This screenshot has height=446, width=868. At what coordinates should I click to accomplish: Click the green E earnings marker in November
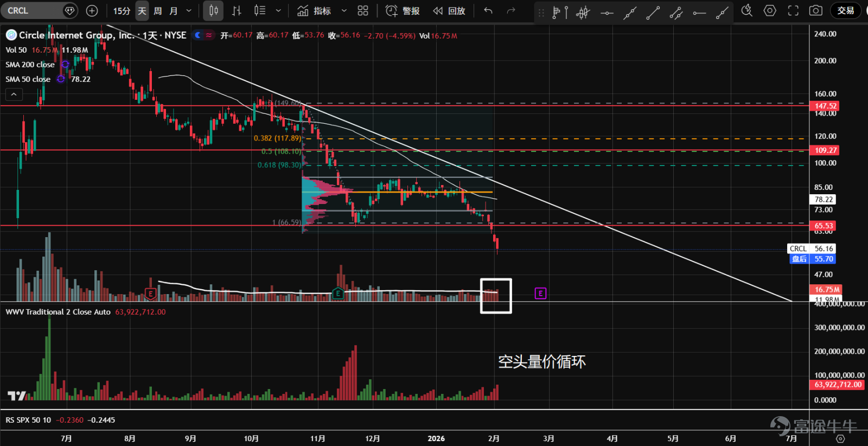(x=338, y=294)
